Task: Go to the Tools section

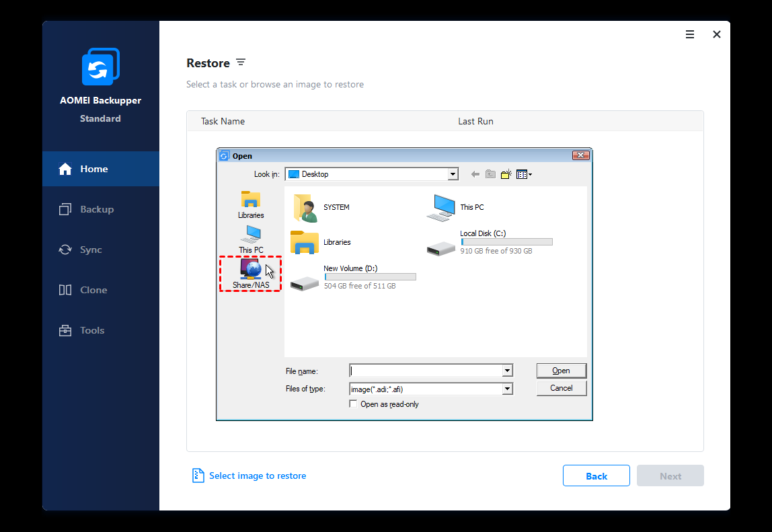Action: pos(101,330)
